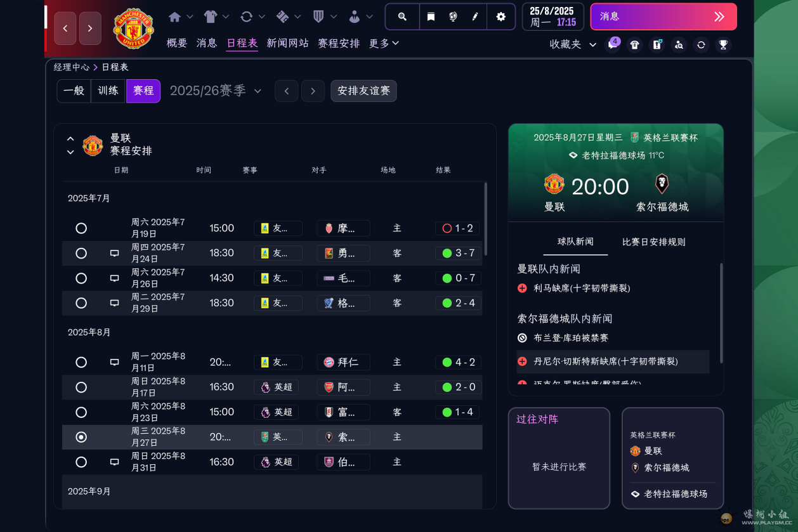Open the 2025/26赛季 season dropdown
The image size is (798, 532).
coord(216,91)
